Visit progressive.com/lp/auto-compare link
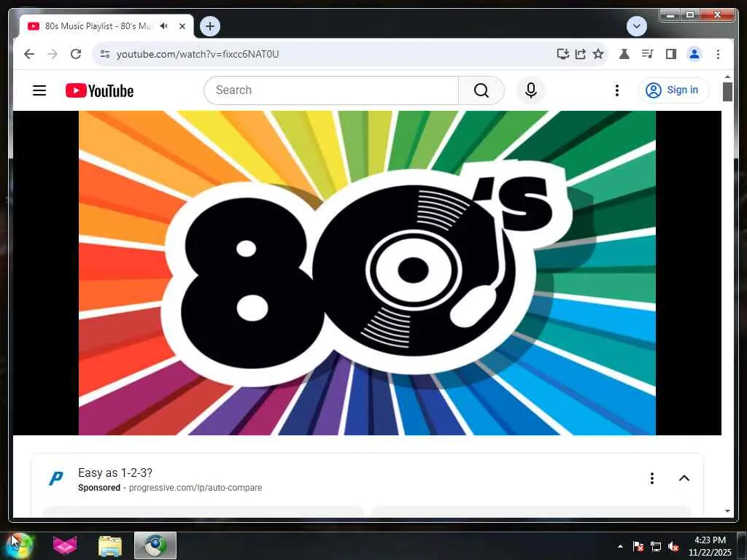Screen dimensions: 747x560 196,488
